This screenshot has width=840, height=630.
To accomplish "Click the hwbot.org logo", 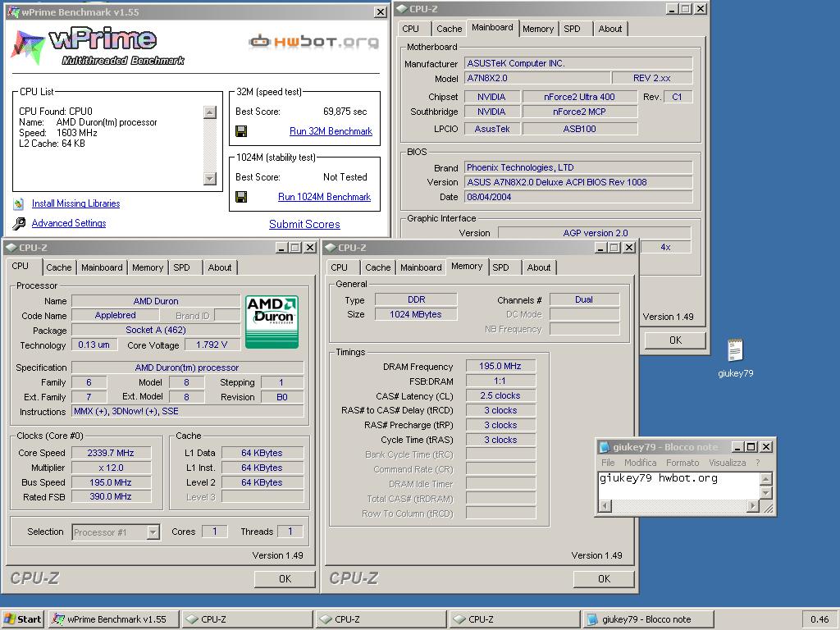I will pyautogui.click(x=314, y=42).
